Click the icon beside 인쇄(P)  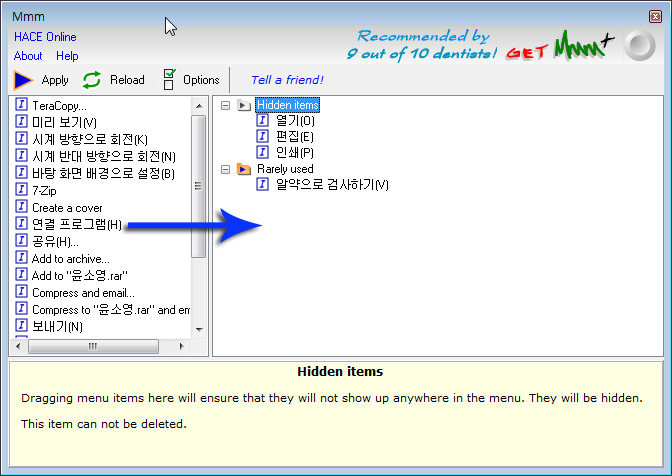(x=263, y=152)
